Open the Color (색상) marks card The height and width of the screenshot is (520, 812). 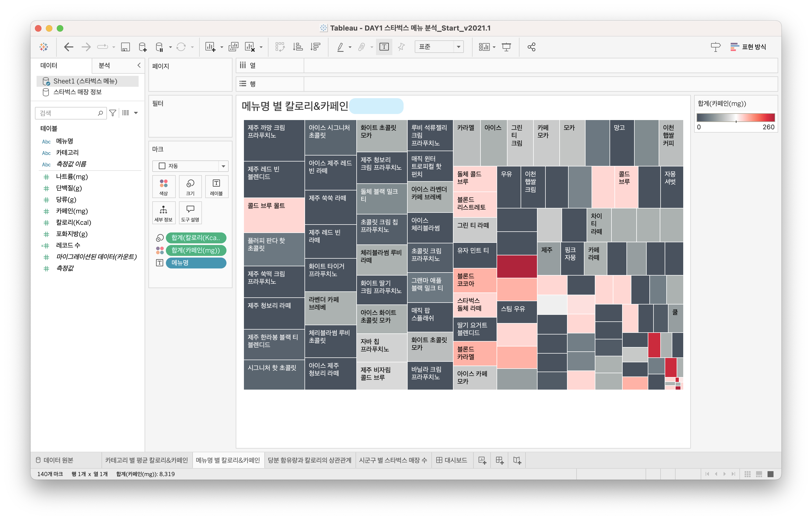[163, 186]
